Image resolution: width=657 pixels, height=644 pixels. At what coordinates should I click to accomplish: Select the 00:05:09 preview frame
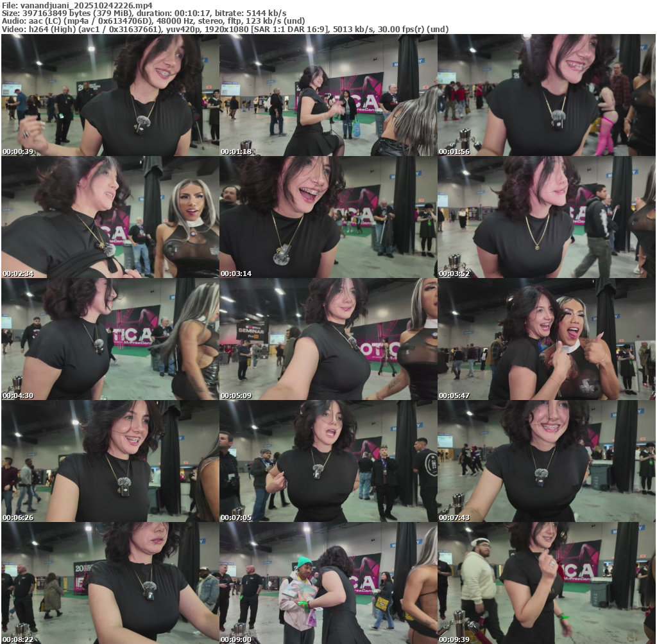pos(328,339)
